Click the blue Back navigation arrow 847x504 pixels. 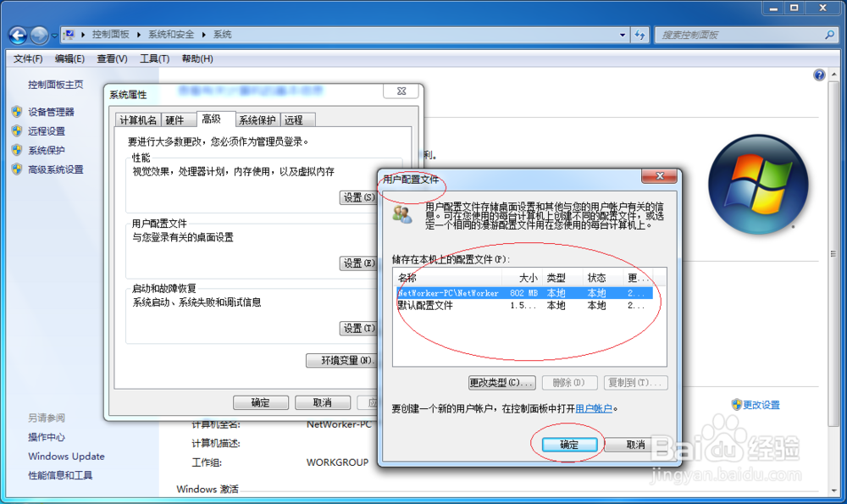(x=18, y=34)
